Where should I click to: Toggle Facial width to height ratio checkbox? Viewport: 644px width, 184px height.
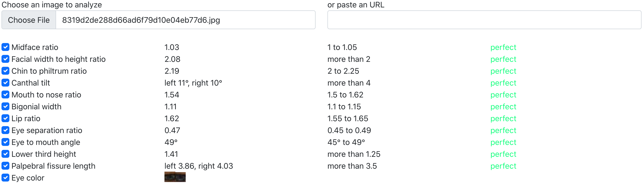pyautogui.click(x=5, y=59)
